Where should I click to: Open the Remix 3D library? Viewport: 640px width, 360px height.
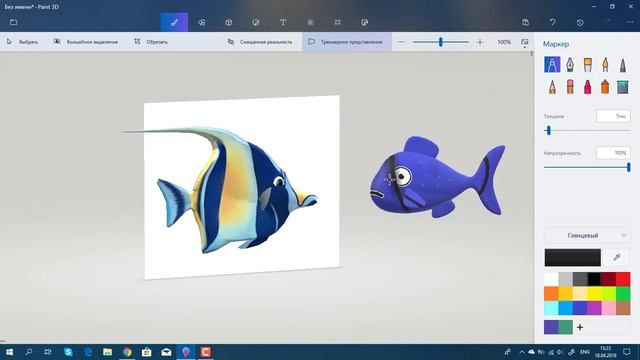364,22
